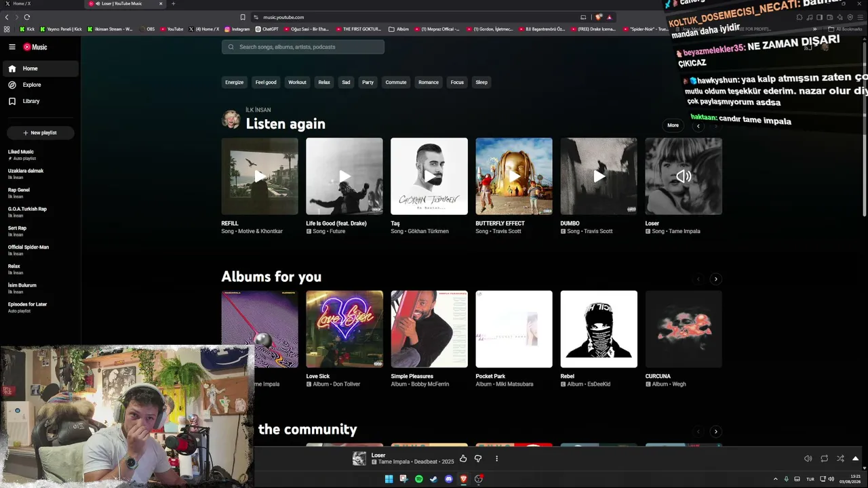Open a new browser tab with plus button
Image resolution: width=868 pixels, height=488 pixels.
[173, 3]
